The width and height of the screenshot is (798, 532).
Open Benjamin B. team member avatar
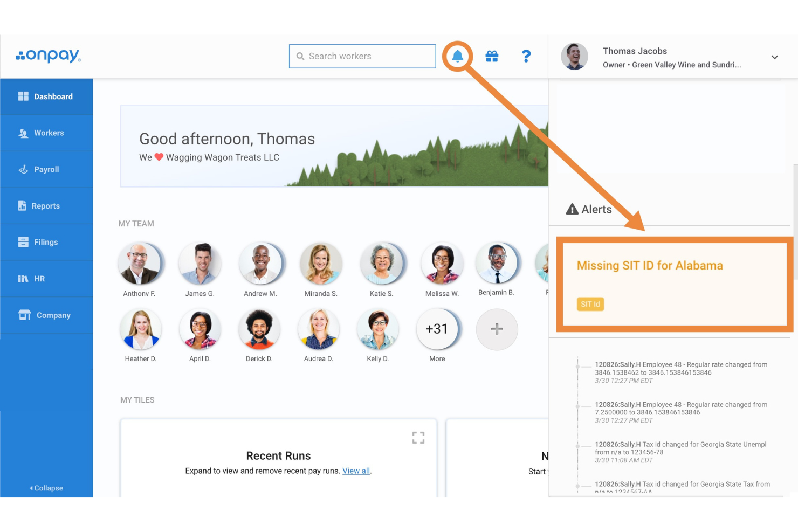pos(497,263)
